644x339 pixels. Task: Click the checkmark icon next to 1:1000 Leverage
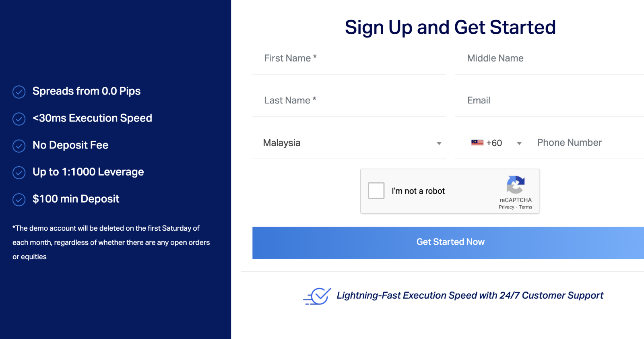pos(19,173)
